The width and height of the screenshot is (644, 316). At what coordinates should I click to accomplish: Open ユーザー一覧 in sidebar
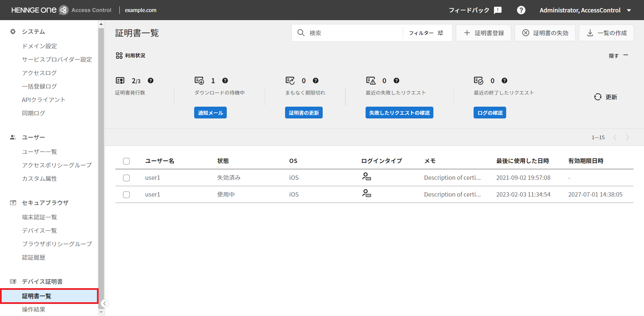tap(40, 152)
